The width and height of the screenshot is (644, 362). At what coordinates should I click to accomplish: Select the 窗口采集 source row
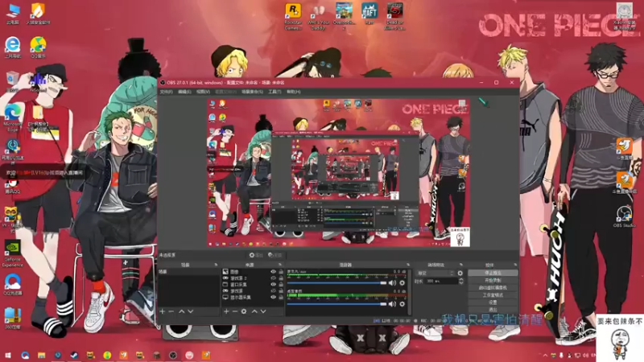pyautogui.click(x=254, y=285)
